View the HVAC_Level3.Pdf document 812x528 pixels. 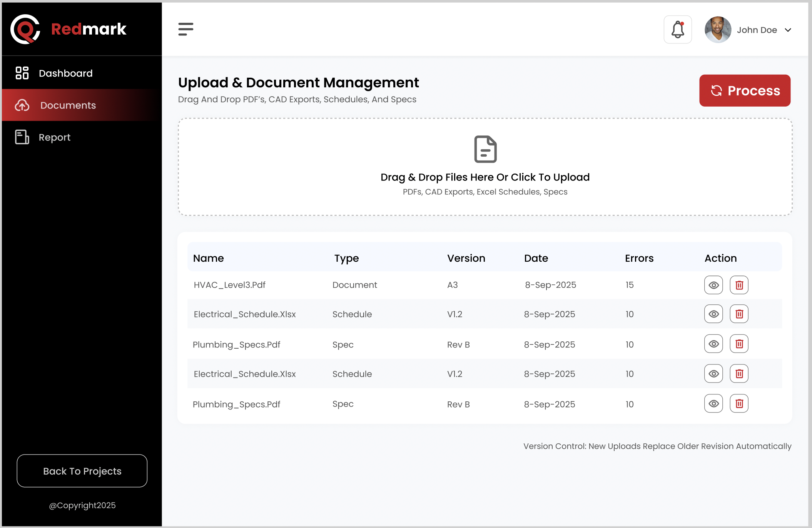click(x=713, y=285)
